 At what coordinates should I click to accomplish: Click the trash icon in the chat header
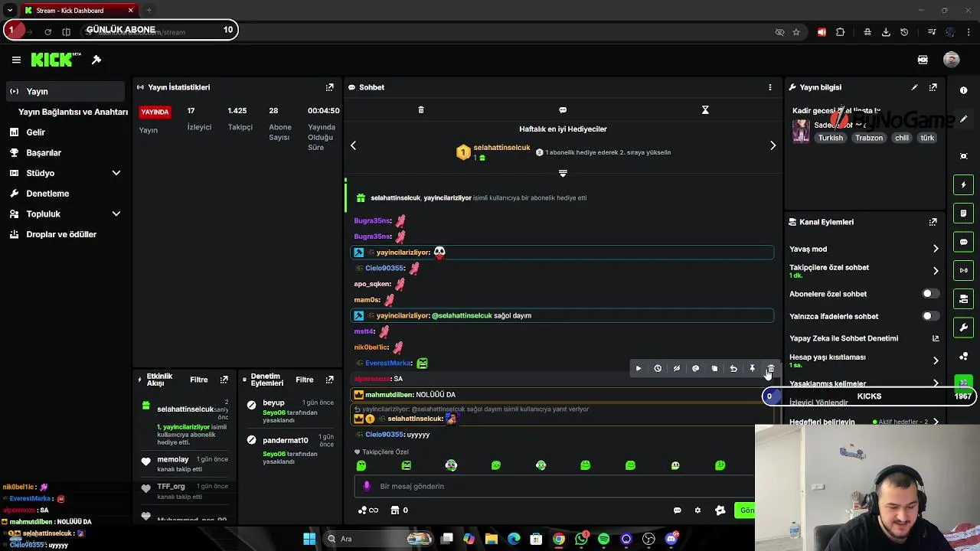[421, 110]
